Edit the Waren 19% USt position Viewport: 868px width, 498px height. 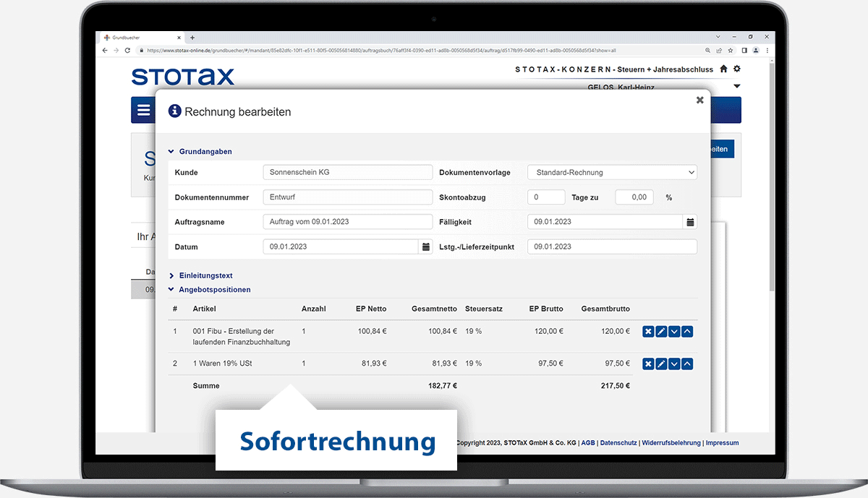(x=661, y=364)
